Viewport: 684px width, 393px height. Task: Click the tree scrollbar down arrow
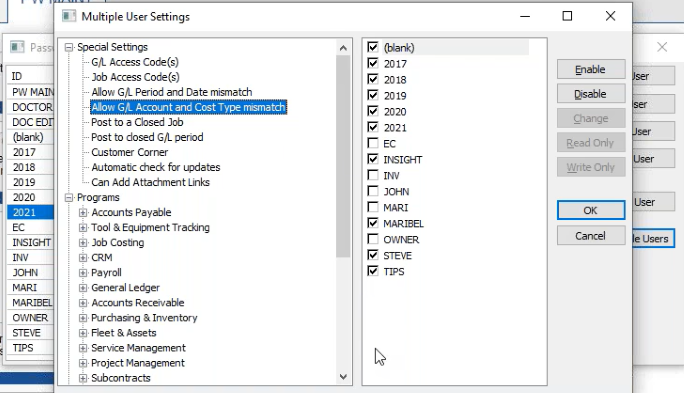tap(343, 376)
